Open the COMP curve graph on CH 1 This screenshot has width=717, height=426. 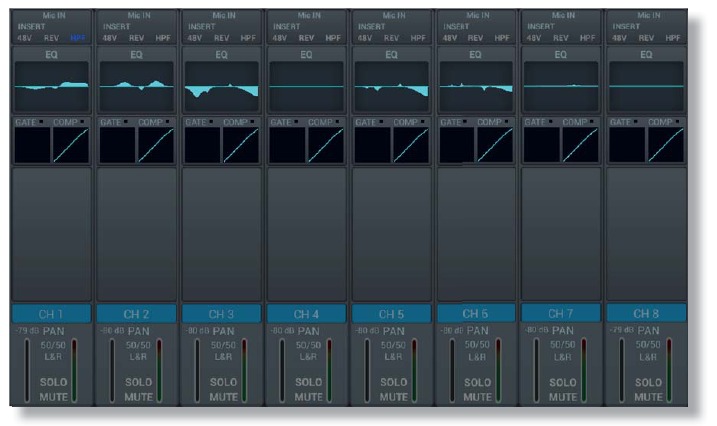71,145
